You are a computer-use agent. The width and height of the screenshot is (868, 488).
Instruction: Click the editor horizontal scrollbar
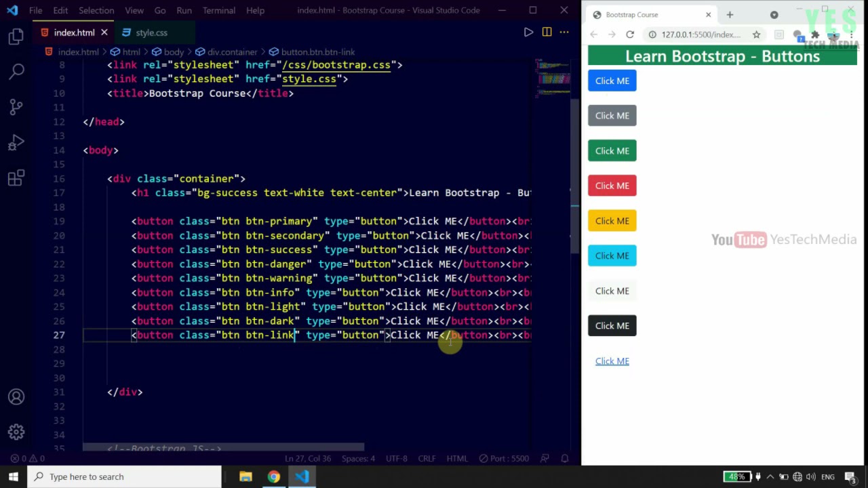(223, 447)
